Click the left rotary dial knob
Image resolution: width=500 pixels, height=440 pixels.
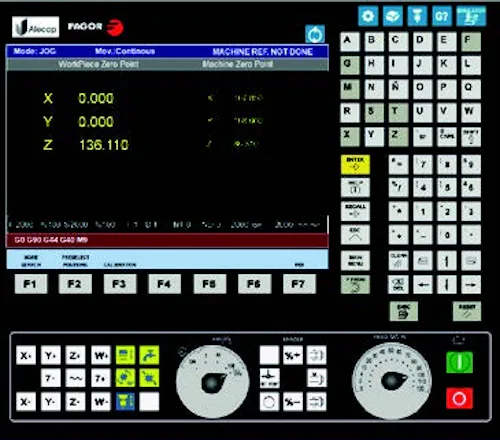pyautogui.click(x=212, y=381)
